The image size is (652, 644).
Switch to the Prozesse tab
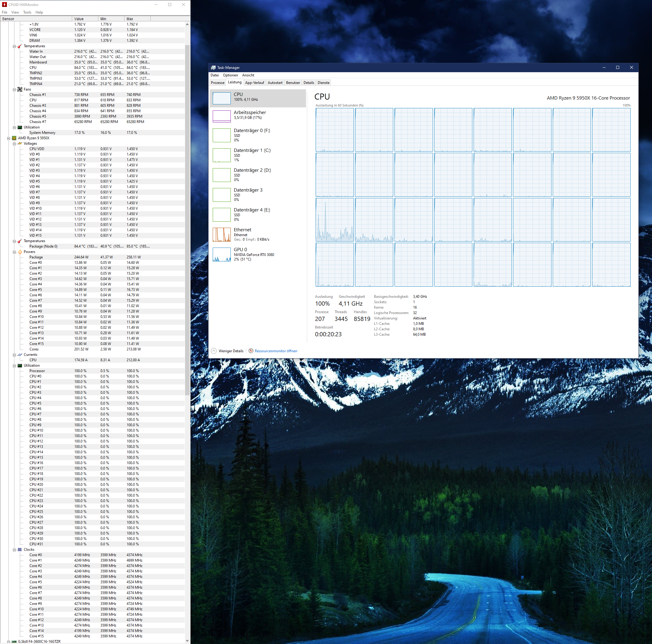pyautogui.click(x=217, y=83)
